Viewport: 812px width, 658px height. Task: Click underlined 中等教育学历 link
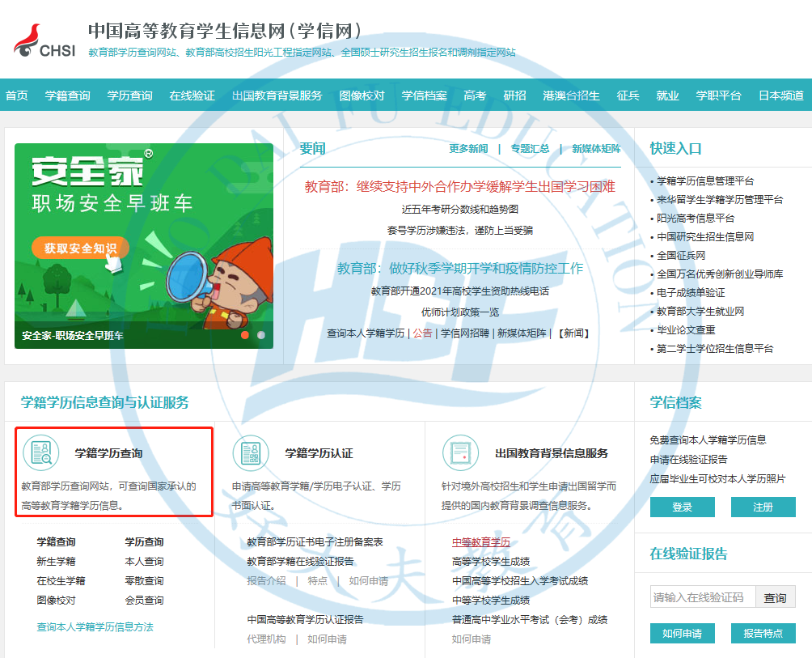point(480,542)
